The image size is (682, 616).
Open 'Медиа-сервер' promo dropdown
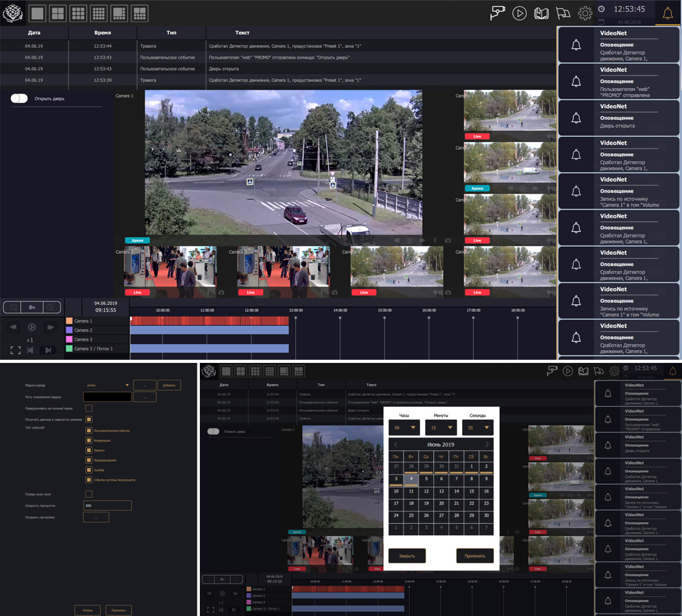point(108,385)
